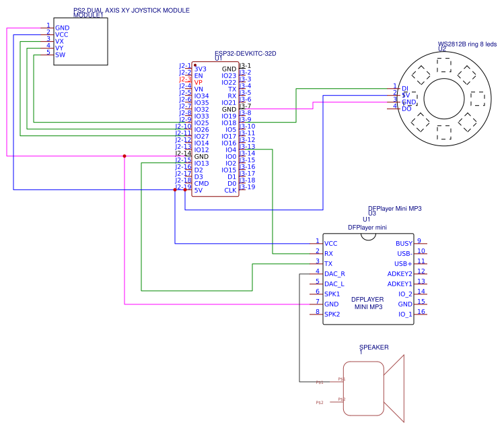504x429 pixels.
Task: Click the SPK1 pin label
Action: tap(332, 294)
